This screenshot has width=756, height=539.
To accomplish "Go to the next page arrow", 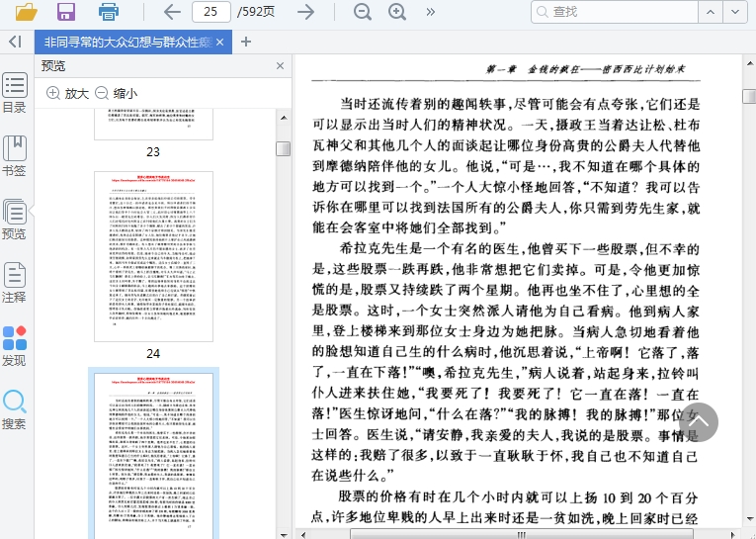I will (x=306, y=12).
